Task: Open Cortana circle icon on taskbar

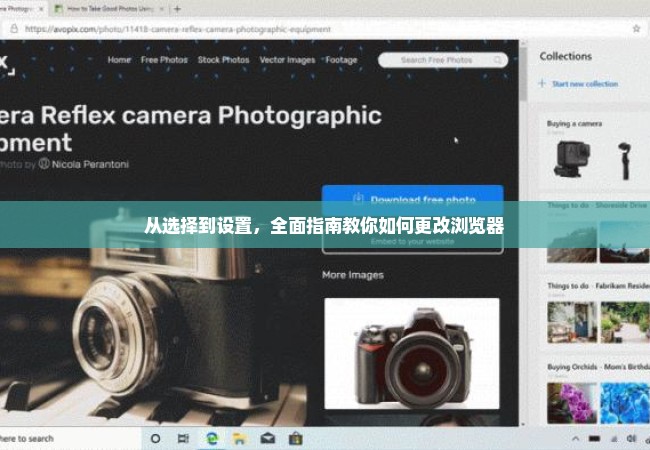Action: pyautogui.click(x=155, y=438)
